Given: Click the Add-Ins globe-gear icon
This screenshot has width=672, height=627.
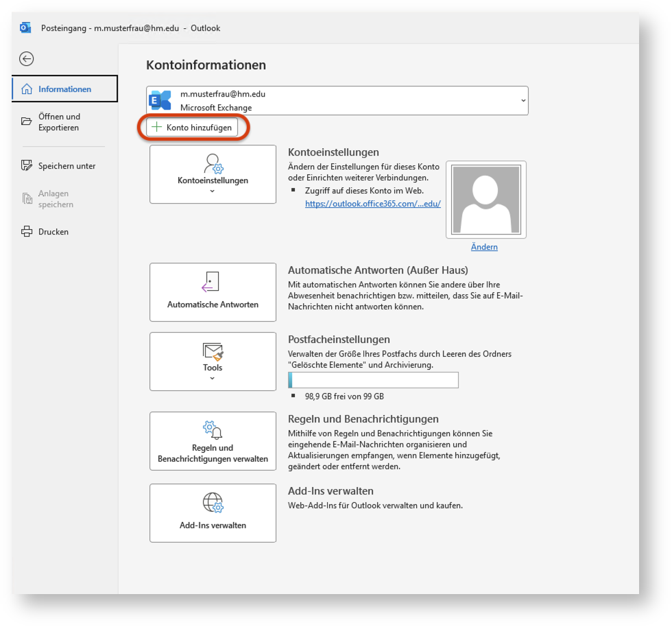Looking at the screenshot, I should click(213, 503).
